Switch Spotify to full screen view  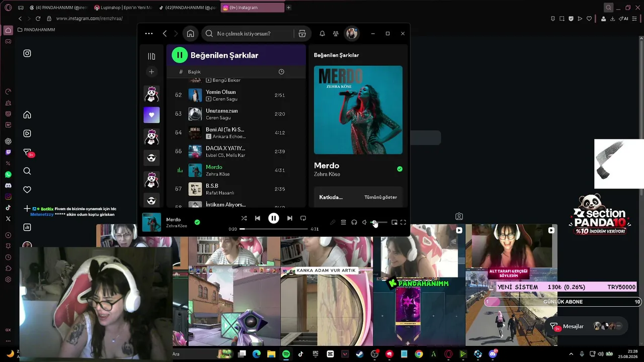pyautogui.click(x=403, y=222)
